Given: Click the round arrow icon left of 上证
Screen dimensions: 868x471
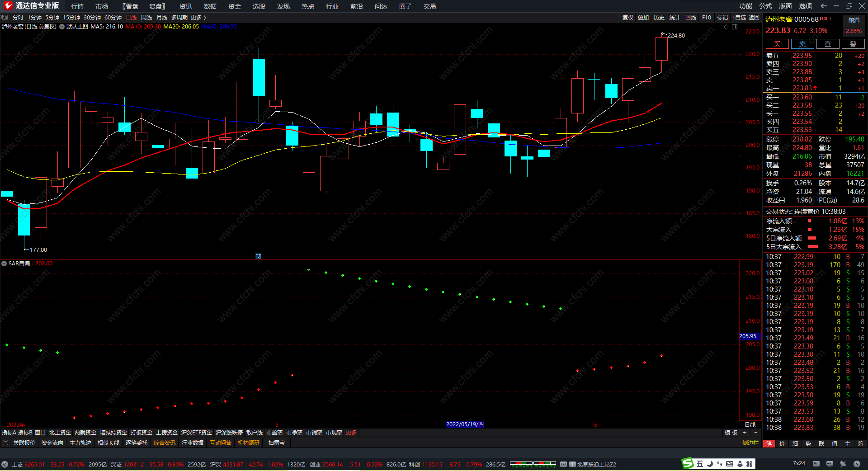Looking at the screenshot, I should pyautogui.click(x=5, y=464).
